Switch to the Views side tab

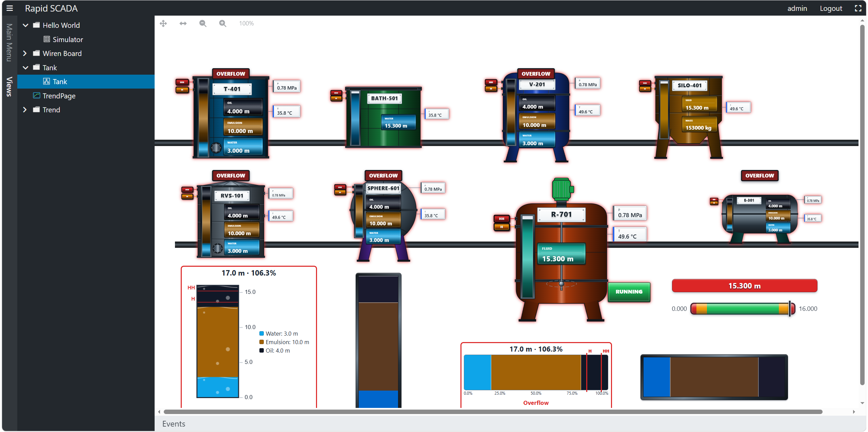[x=9, y=87]
